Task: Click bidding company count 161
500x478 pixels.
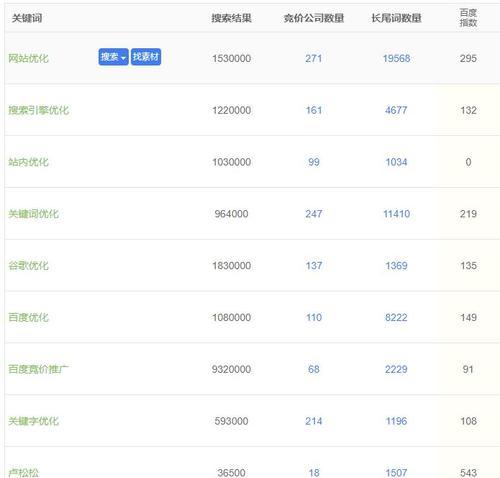Action: tap(314, 110)
